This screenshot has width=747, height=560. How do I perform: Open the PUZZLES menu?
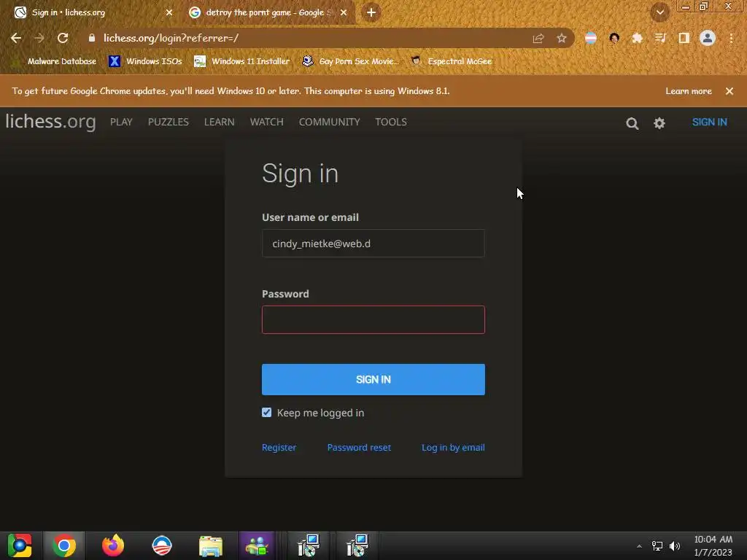pyautogui.click(x=169, y=122)
